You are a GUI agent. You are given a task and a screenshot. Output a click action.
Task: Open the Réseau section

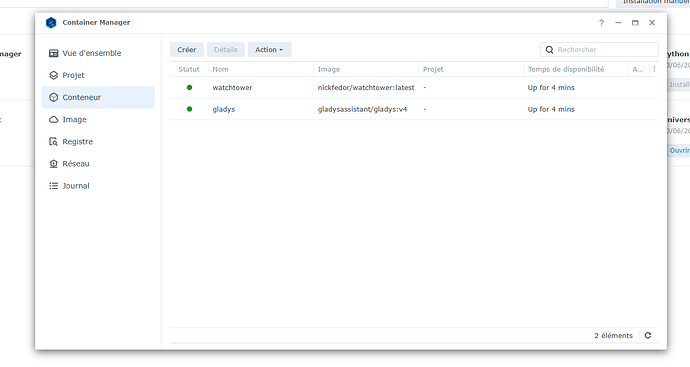pyautogui.click(x=98, y=164)
